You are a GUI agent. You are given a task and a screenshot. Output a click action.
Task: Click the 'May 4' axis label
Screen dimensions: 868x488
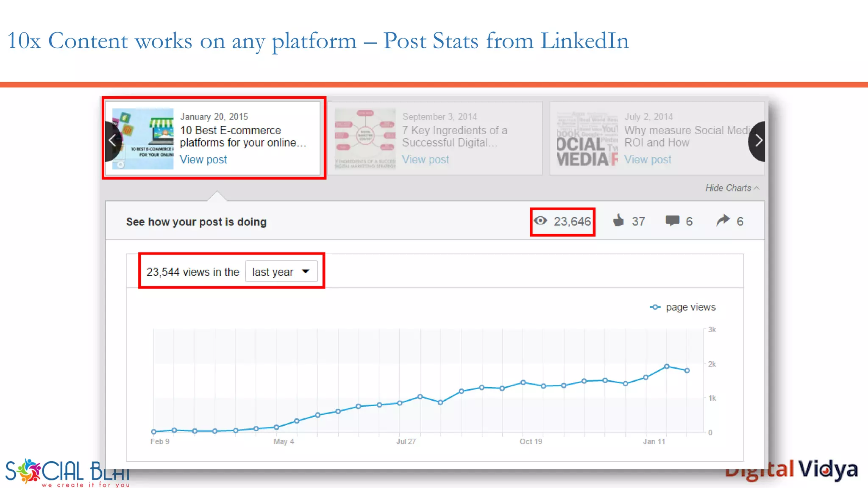click(x=284, y=441)
